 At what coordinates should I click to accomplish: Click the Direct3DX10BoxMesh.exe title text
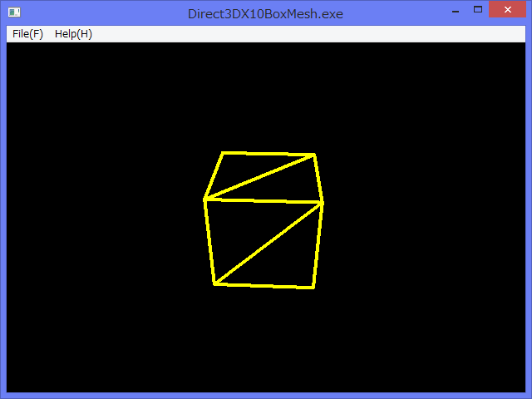click(x=265, y=14)
